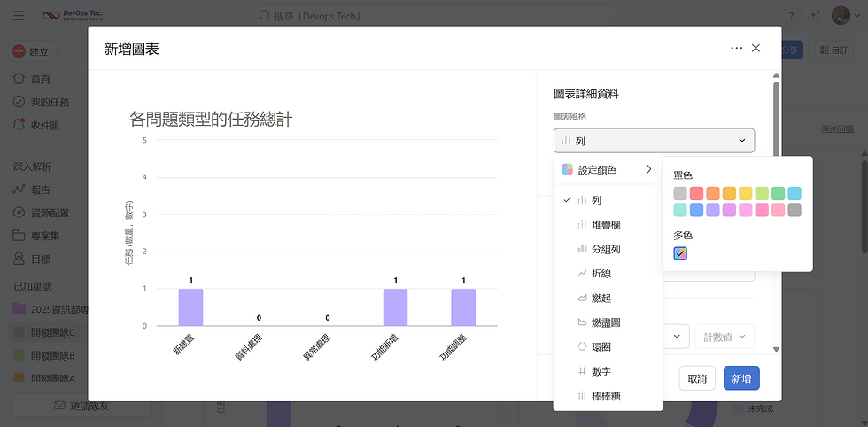Open starred project 開發團隊C
This screenshot has width=868, height=427.
(x=50, y=331)
